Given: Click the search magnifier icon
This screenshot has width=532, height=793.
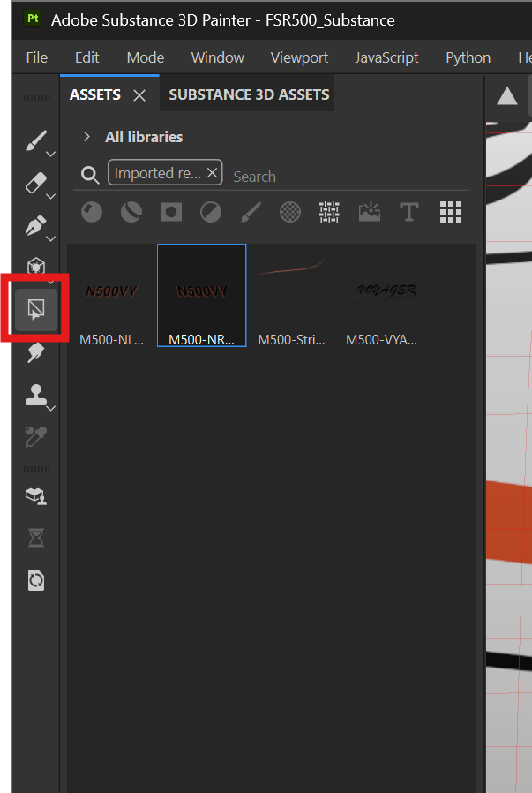Looking at the screenshot, I should (90, 175).
